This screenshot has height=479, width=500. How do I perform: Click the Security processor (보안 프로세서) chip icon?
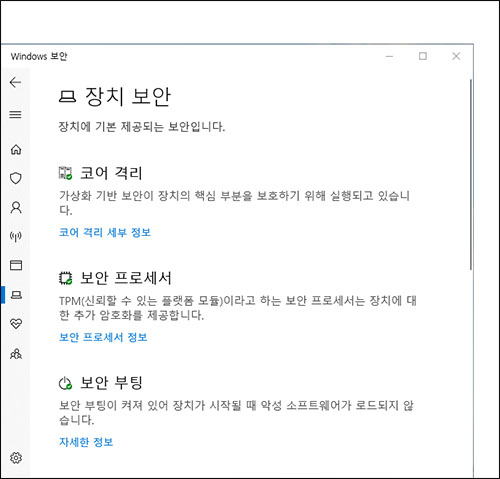65,278
